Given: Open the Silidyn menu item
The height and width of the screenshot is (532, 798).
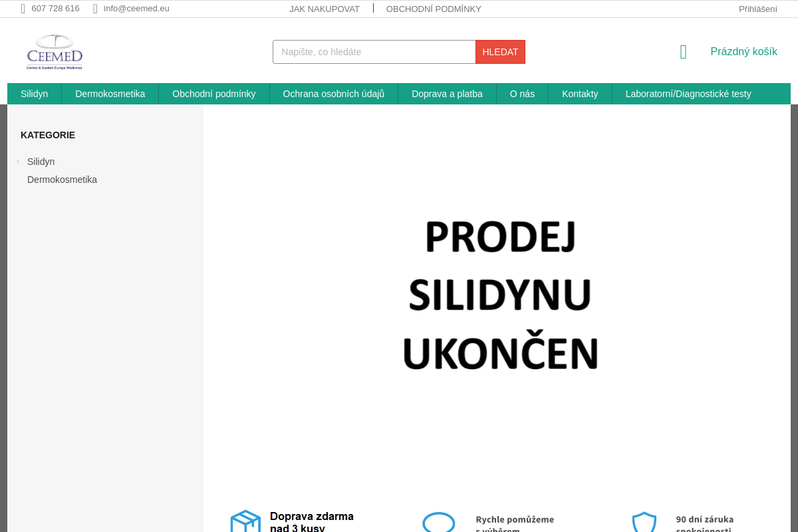Looking at the screenshot, I should [35, 94].
